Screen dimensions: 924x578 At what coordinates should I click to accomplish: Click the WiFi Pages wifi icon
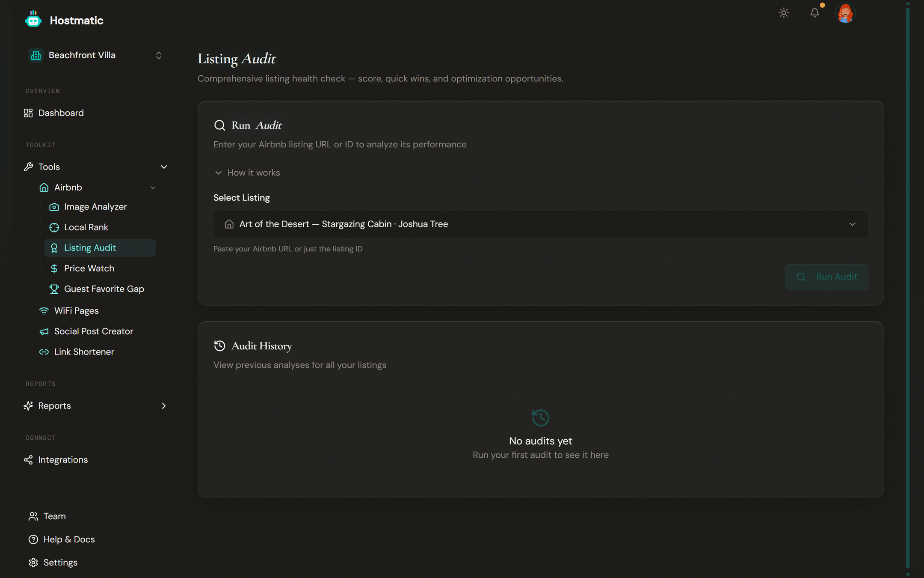[x=44, y=311]
